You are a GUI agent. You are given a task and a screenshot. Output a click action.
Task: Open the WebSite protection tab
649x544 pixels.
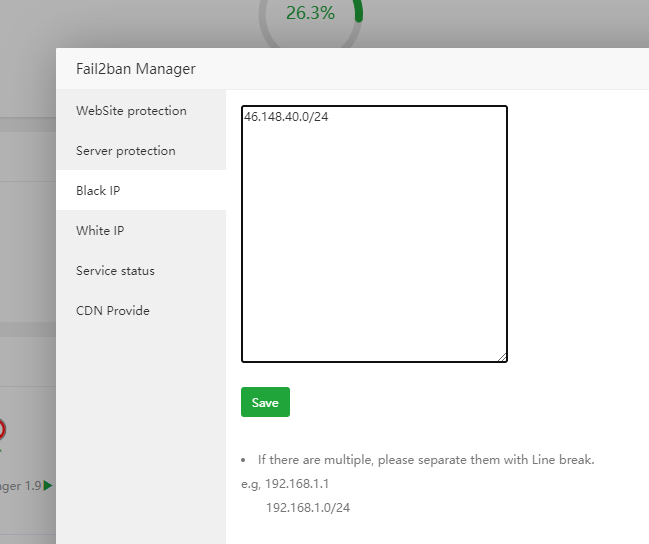tap(141, 111)
